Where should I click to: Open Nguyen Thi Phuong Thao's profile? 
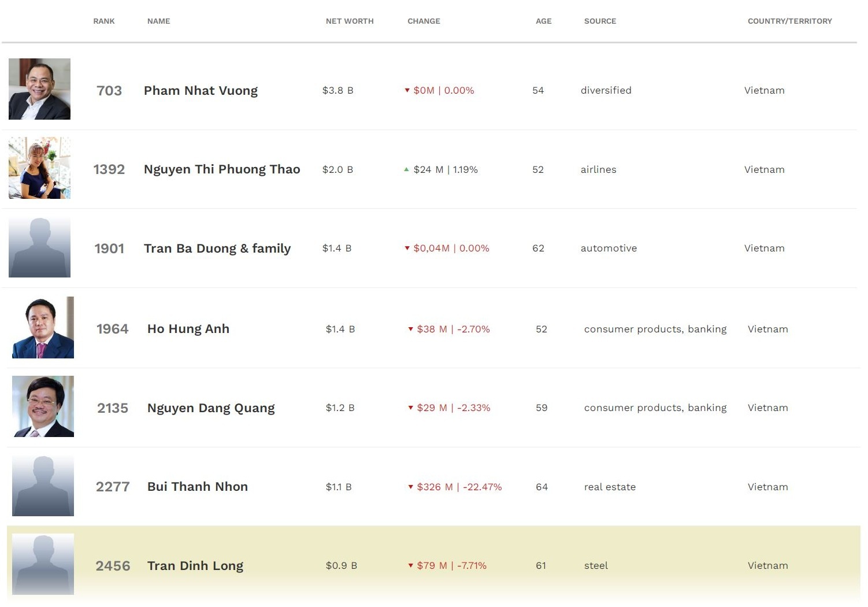coord(222,169)
